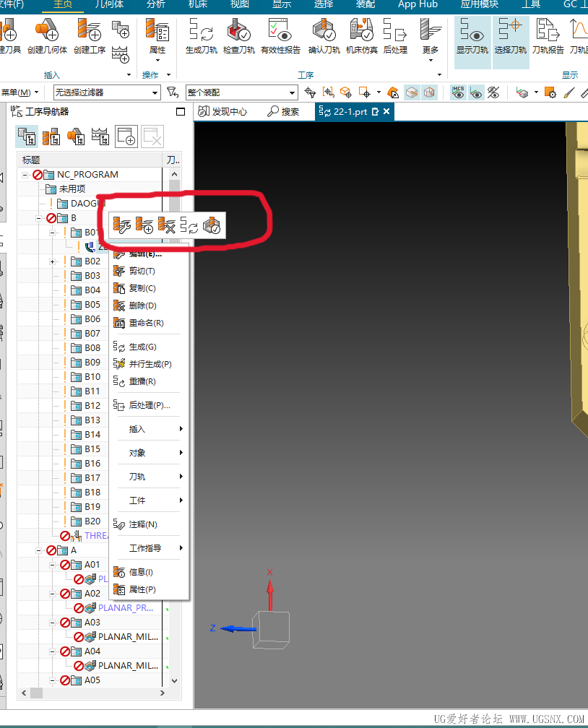Screen dimensions: 588x728
Task: Switch to the Discovery Center (发现中心) tab
Action: [222, 111]
